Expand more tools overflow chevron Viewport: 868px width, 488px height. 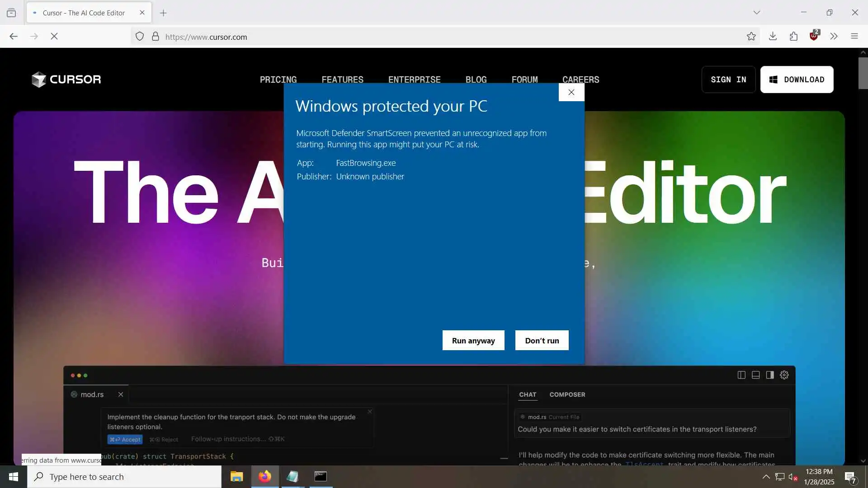pos(834,37)
